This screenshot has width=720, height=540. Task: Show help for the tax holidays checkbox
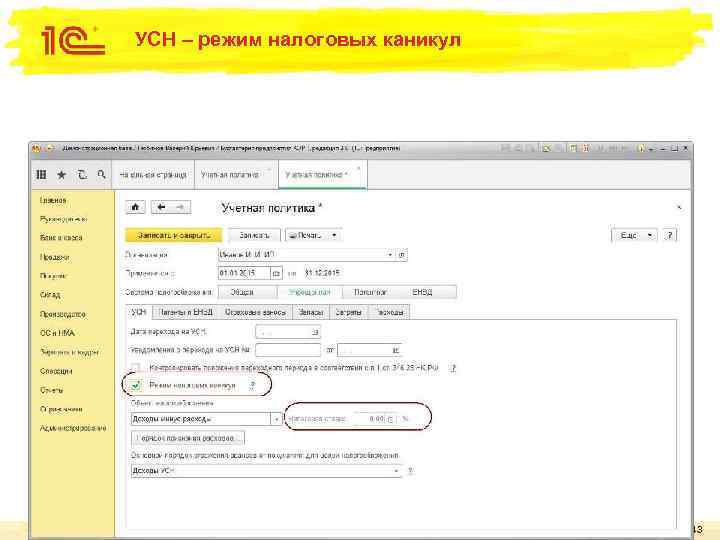(x=252, y=386)
